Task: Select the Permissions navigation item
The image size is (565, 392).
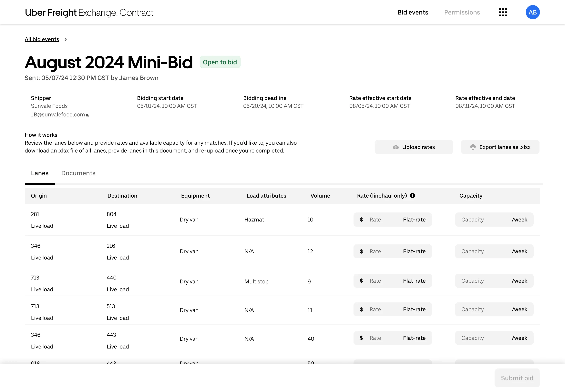Action: tap(462, 12)
